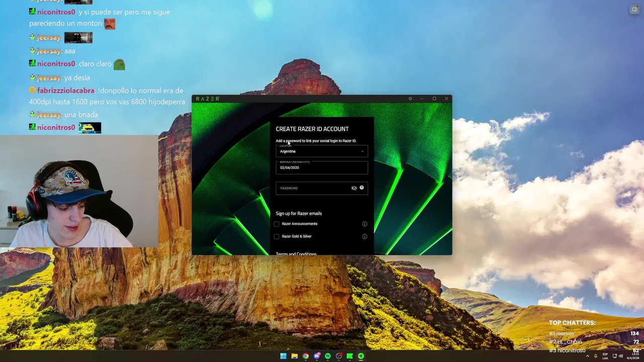Click the overlay icon at top right corner

[x=634, y=10]
